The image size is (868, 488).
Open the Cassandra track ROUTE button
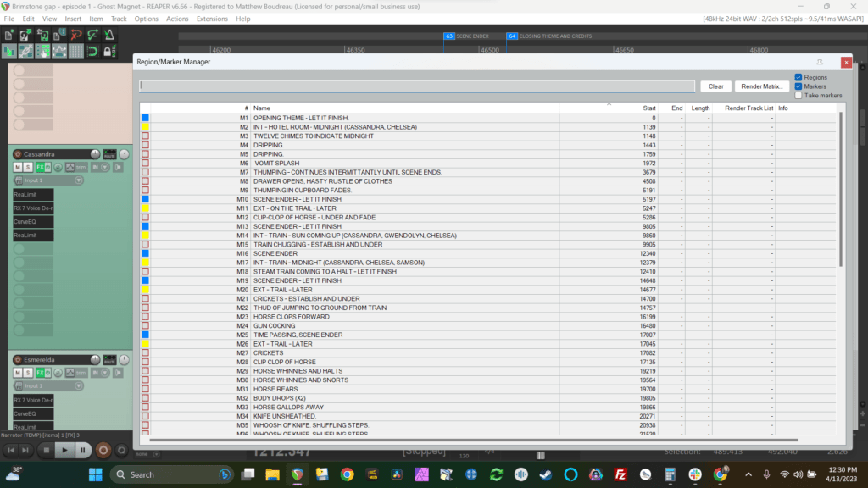coord(109,154)
